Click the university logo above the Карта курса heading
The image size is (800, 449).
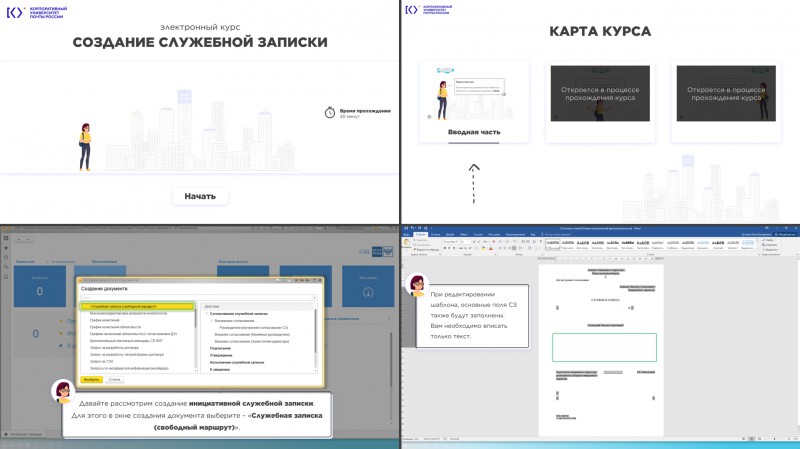pyautogui.click(x=429, y=10)
